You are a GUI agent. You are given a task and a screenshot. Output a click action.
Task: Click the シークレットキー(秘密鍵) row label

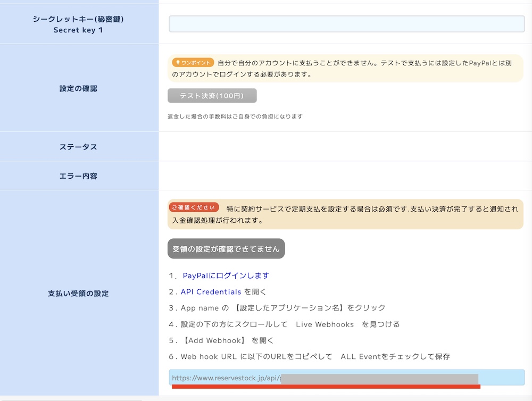[78, 20]
